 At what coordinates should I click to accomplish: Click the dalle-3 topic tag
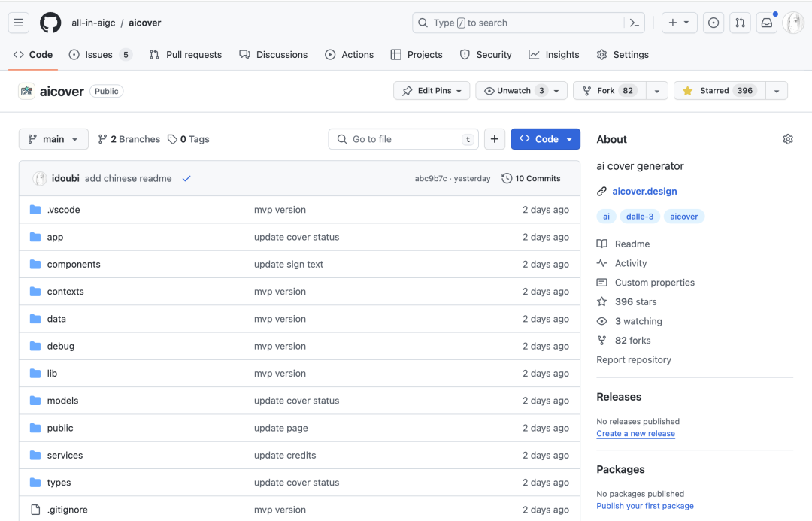[640, 217]
